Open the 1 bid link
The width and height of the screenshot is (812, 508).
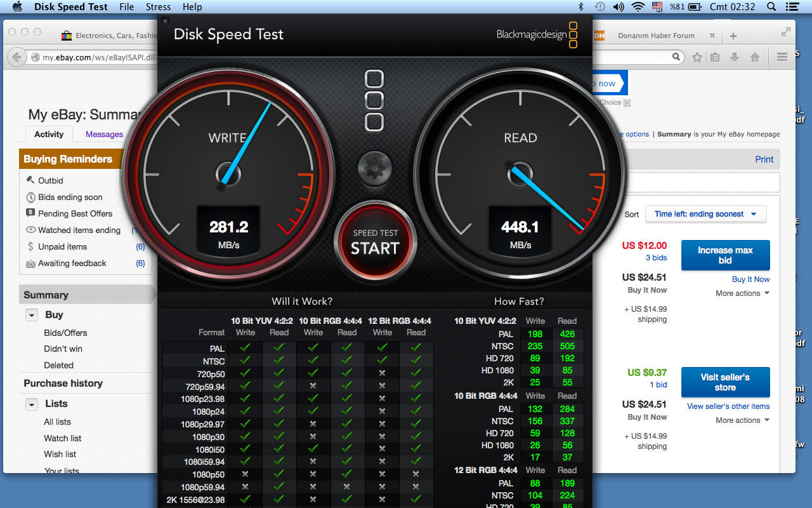click(658, 385)
